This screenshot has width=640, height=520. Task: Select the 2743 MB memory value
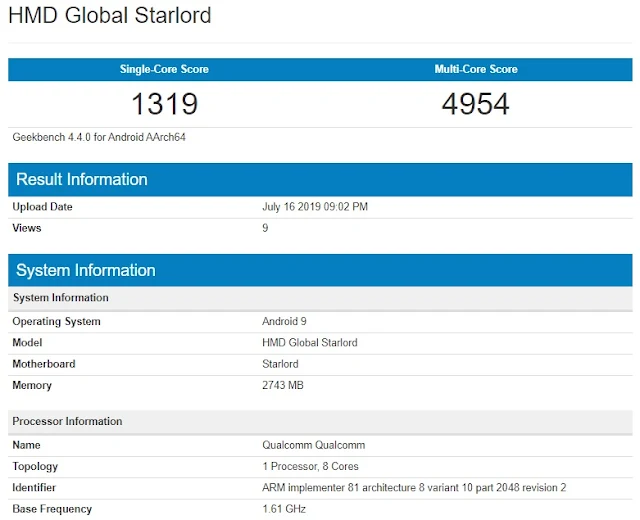[x=284, y=386]
